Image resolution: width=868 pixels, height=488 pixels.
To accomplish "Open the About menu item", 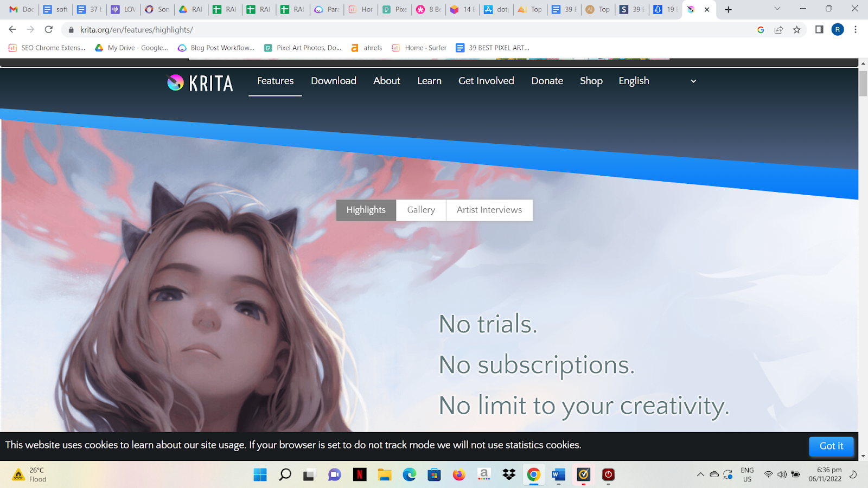I will [387, 81].
